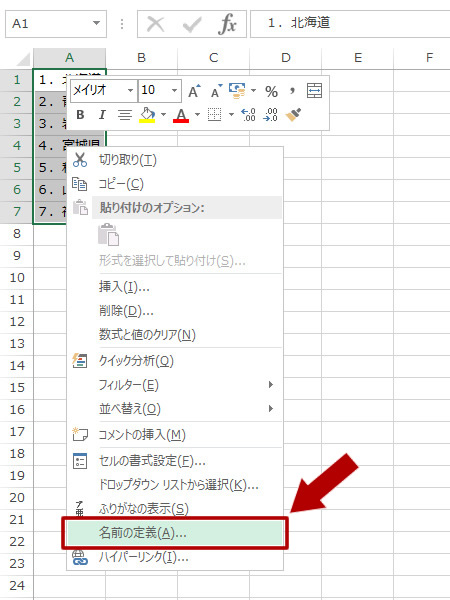
Task: Select 名前の定義(A)... menu item
Action: [x=175, y=533]
